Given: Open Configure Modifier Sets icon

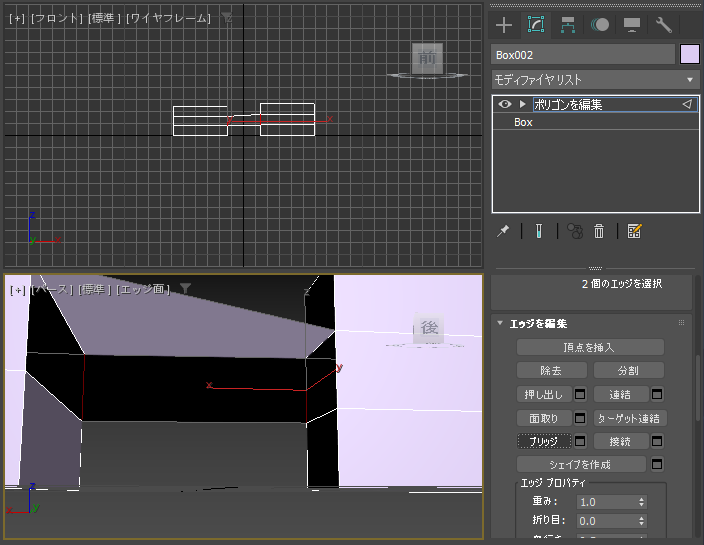Looking at the screenshot, I should [634, 232].
